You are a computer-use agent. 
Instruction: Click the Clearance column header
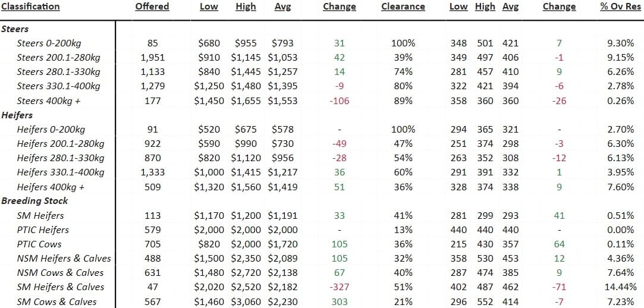click(x=403, y=7)
